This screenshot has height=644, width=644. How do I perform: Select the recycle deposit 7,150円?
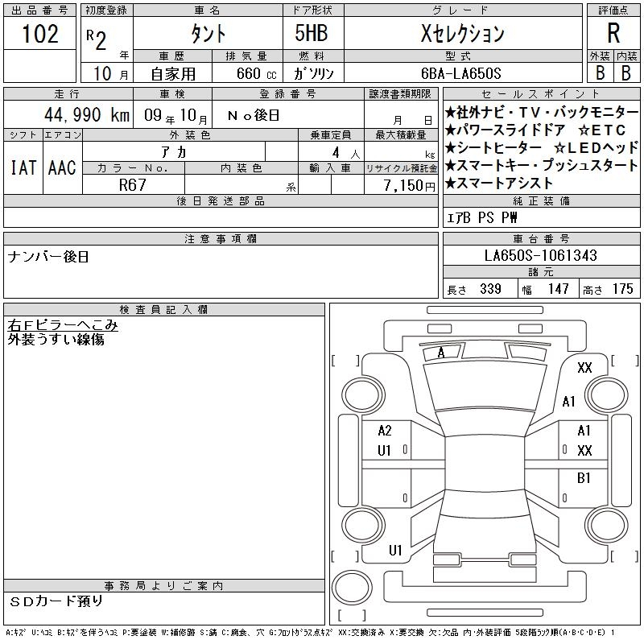click(410, 186)
